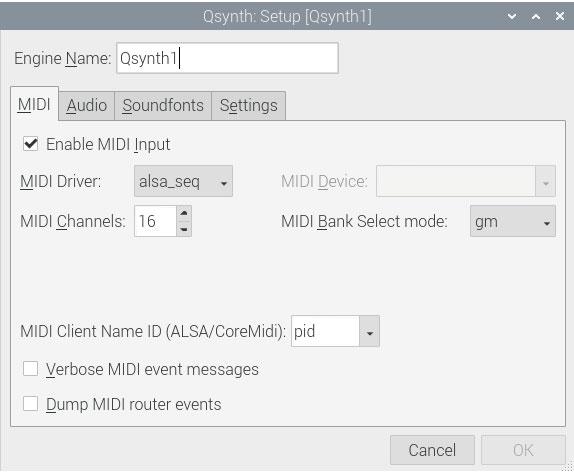Viewport: 574px width, 473px height.
Task: Expand MIDI Client Name ID dropdown arrow
Action: [369, 331]
